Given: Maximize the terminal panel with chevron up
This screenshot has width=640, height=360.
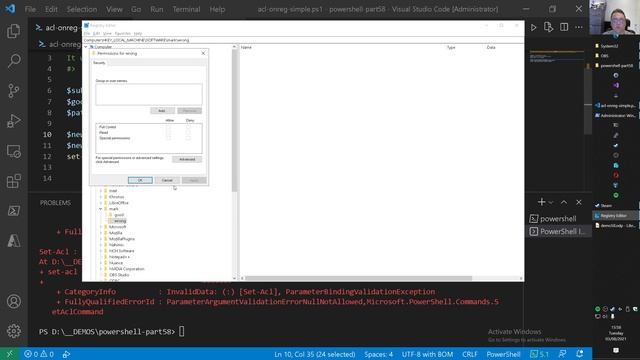Looking at the screenshot, I should (564, 202).
